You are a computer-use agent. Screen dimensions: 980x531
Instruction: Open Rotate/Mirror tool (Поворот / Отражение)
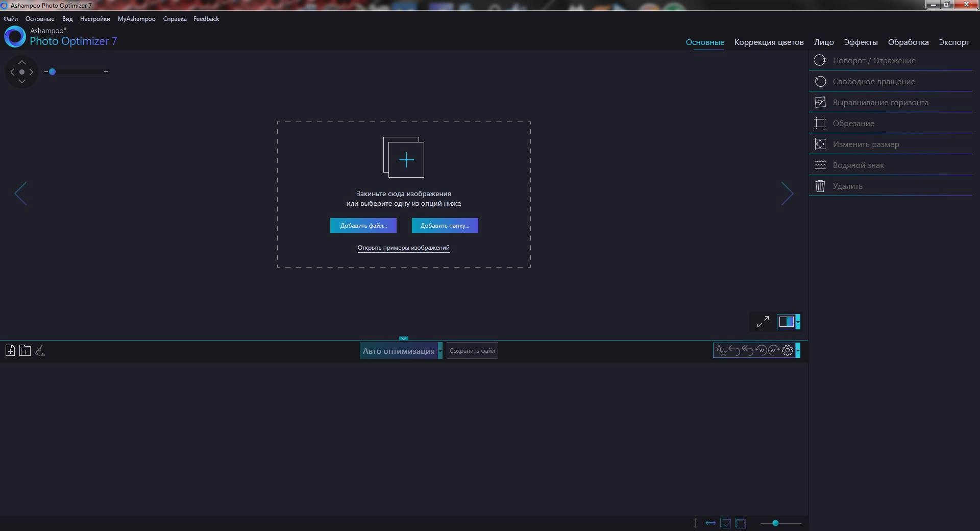coord(891,60)
